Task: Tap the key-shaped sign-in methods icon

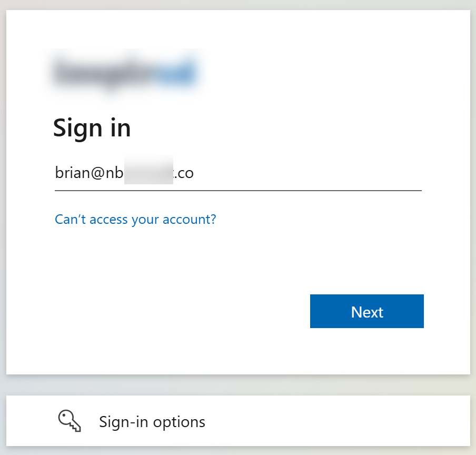Action: [70, 421]
